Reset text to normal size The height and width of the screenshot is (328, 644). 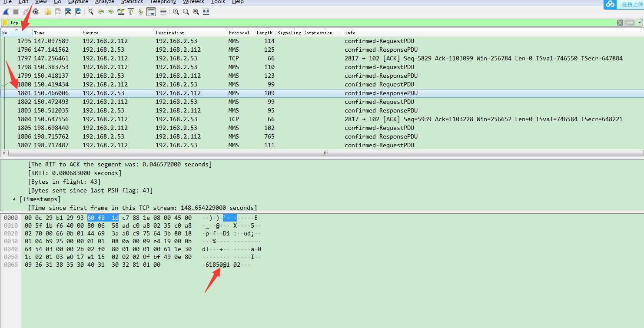196,12
